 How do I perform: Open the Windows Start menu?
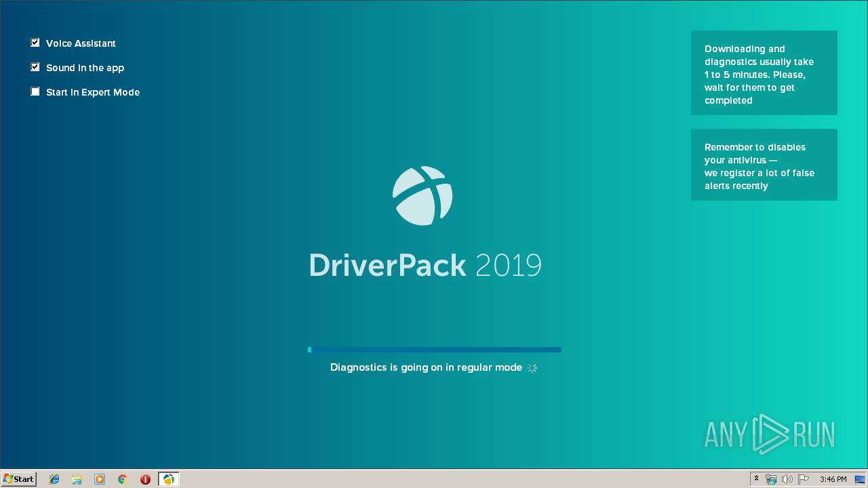tap(18, 479)
